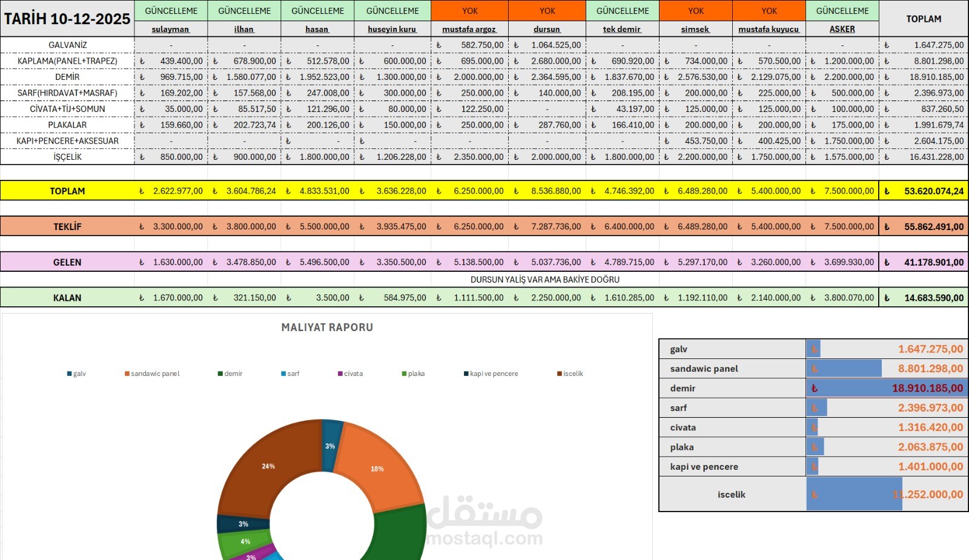
Task: Click the MALIYAT RAPORU chart title
Action: 327,328
